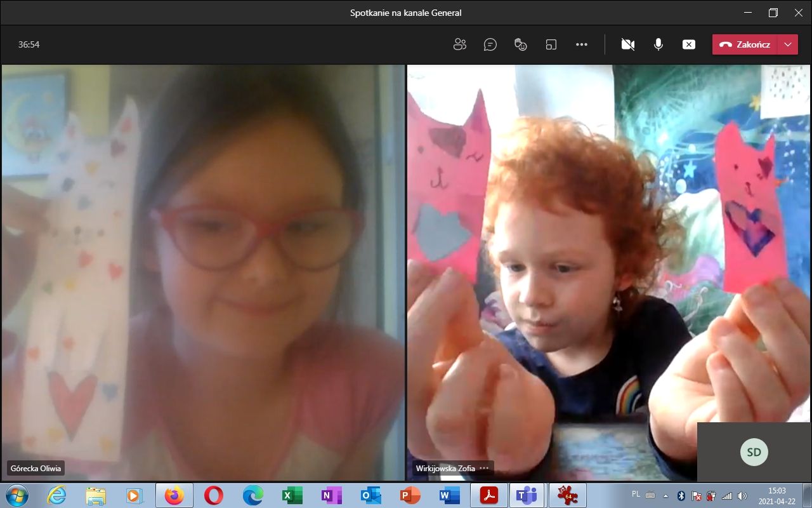Switch to Microsoft Teams in the taskbar
Image resolution: width=812 pixels, height=508 pixels.
(x=527, y=495)
